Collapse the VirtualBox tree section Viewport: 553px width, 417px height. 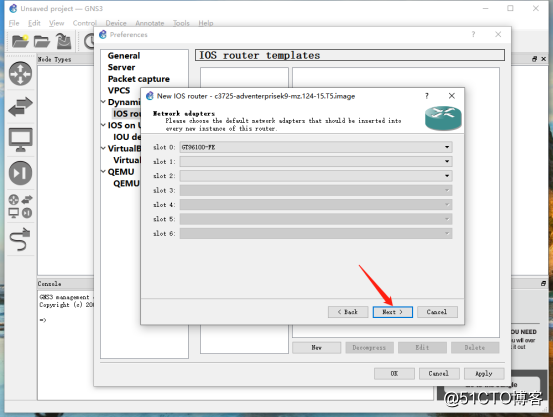pos(103,148)
